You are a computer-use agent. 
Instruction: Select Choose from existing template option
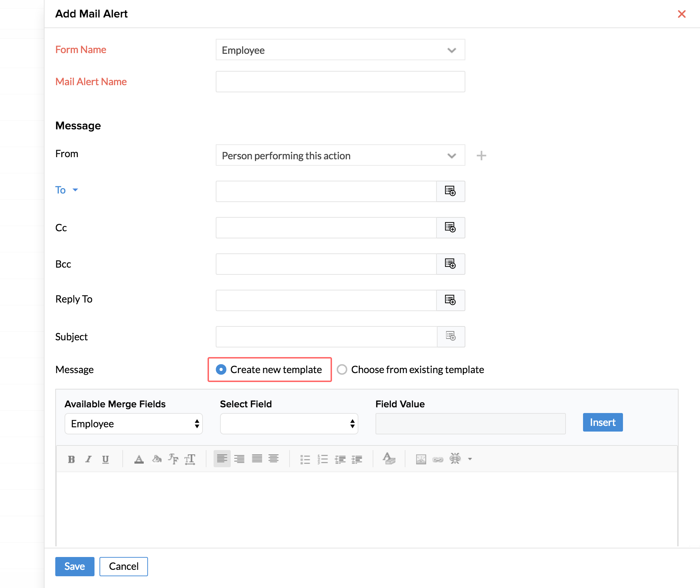342,370
